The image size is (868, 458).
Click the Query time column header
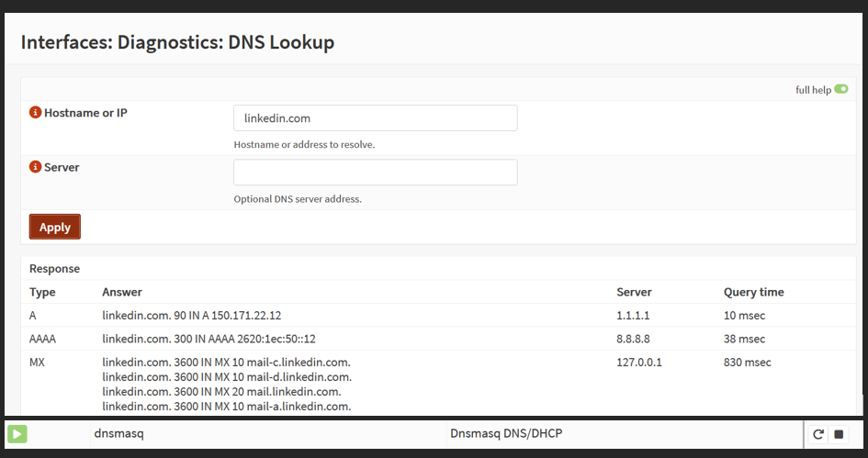pyautogui.click(x=753, y=292)
